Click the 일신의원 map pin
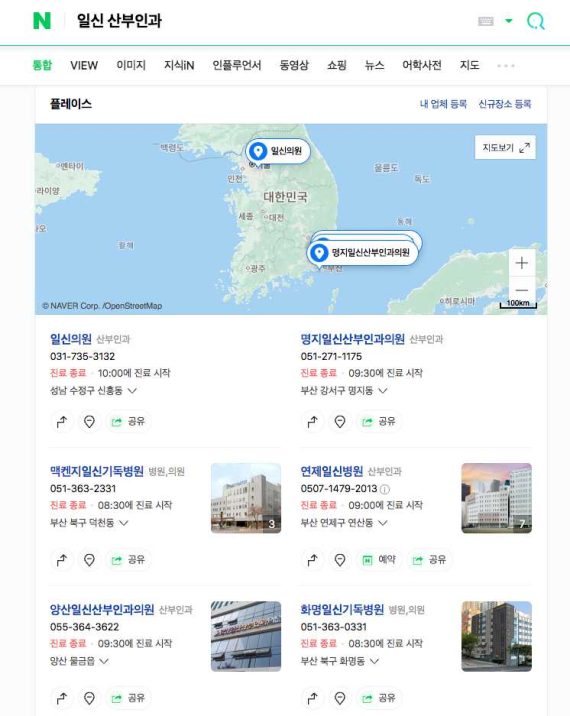This screenshot has height=716, width=570. tap(278, 151)
